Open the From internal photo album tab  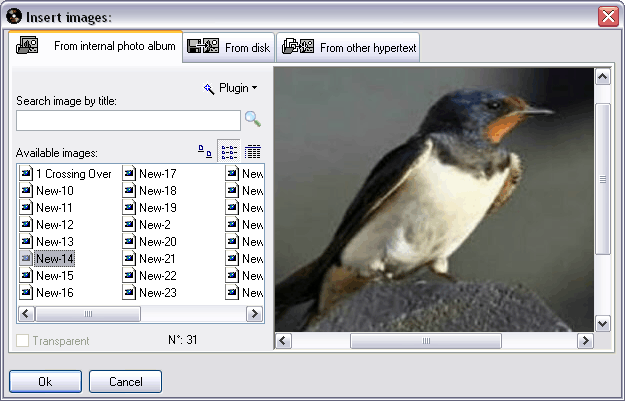(96, 47)
